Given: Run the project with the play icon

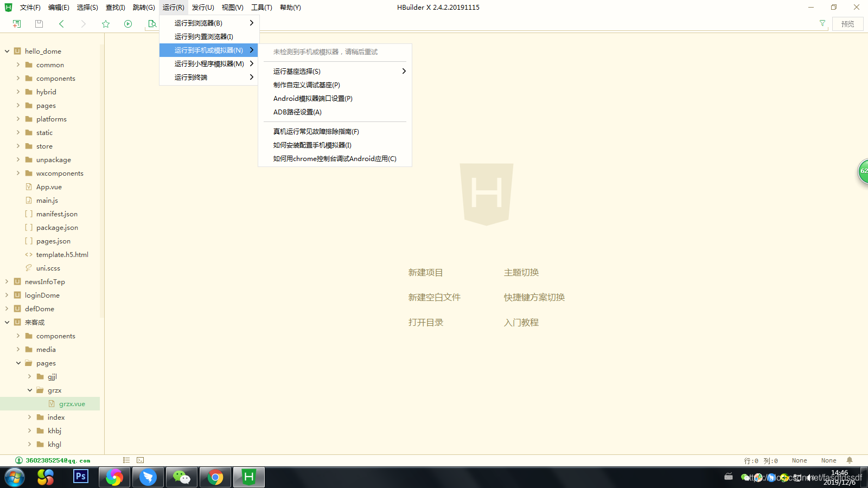Looking at the screenshot, I should point(127,23).
